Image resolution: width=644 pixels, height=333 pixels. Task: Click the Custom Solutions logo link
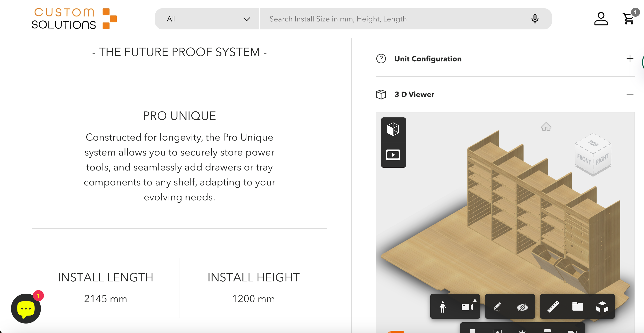(74, 19)
